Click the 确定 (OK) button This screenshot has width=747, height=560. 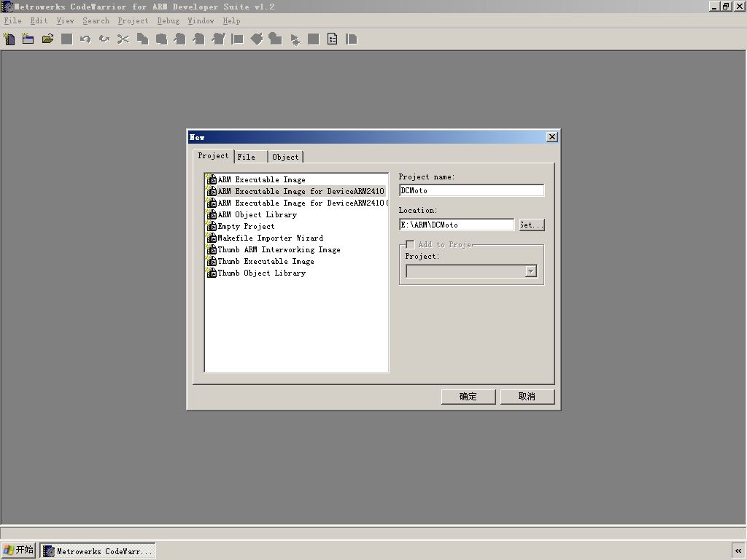click(468, 397)
